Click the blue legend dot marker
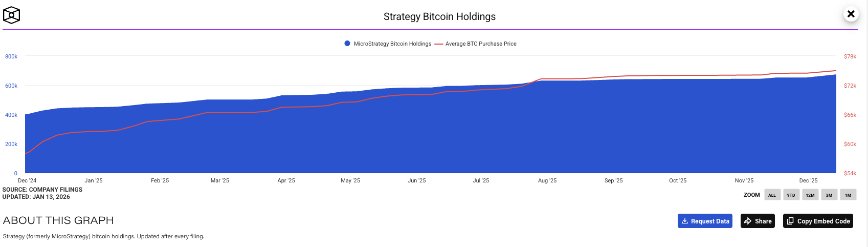This screenshot has width=868, height=247. [x=347, y=44]
